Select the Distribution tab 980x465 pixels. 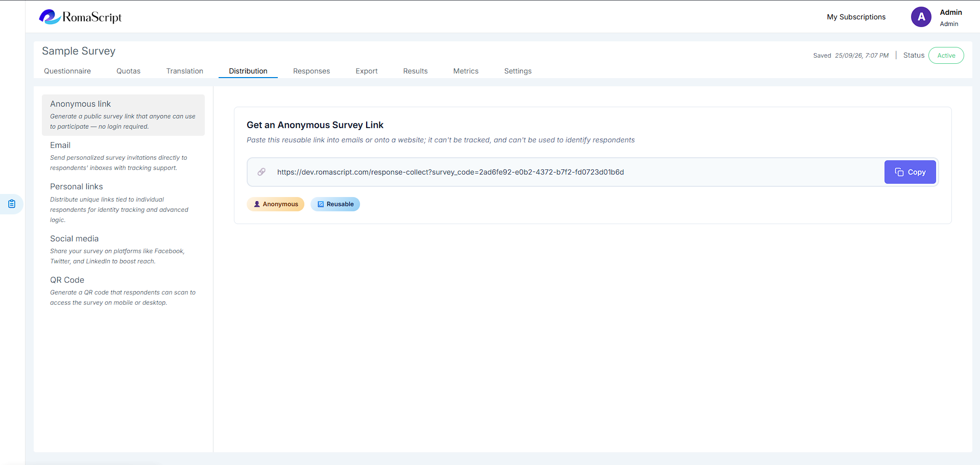point(248,71)
